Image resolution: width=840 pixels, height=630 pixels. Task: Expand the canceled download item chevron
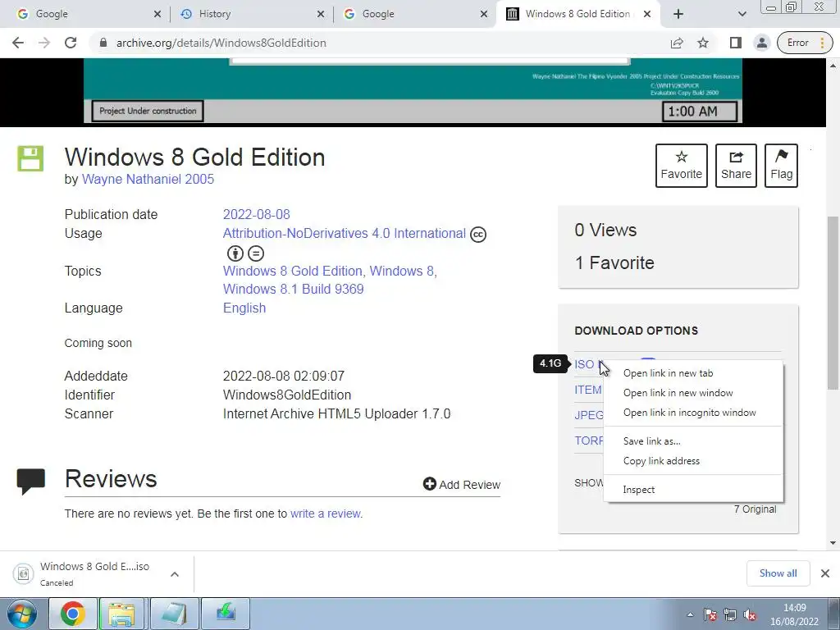tap(174, 574)
